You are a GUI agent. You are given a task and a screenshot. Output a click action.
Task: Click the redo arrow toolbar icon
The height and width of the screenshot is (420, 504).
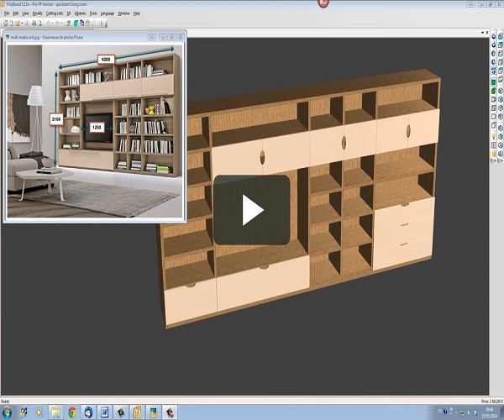[57, 24]
